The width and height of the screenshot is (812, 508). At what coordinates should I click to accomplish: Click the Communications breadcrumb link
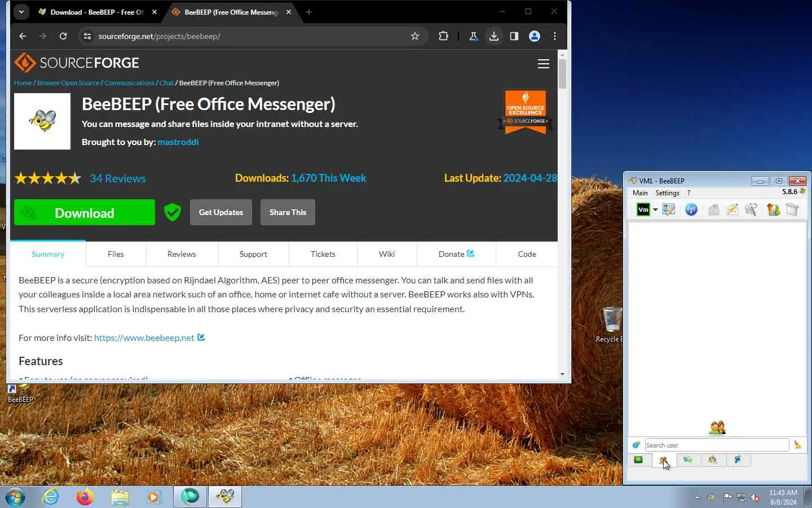coord(129,83)
